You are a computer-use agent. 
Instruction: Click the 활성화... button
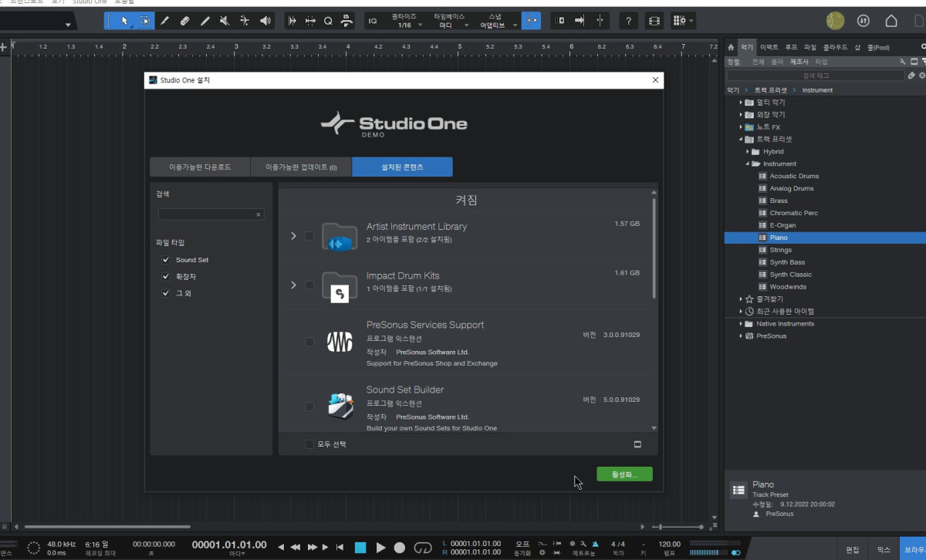624,474
